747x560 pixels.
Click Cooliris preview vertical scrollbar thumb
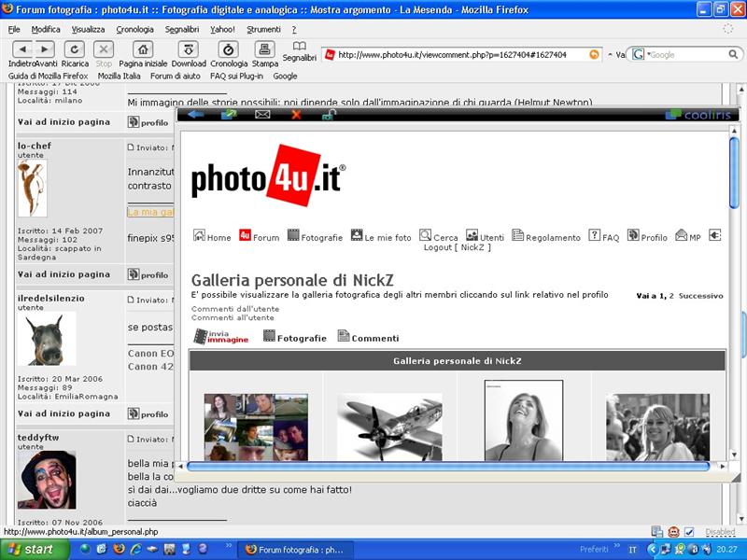point(734,173)
